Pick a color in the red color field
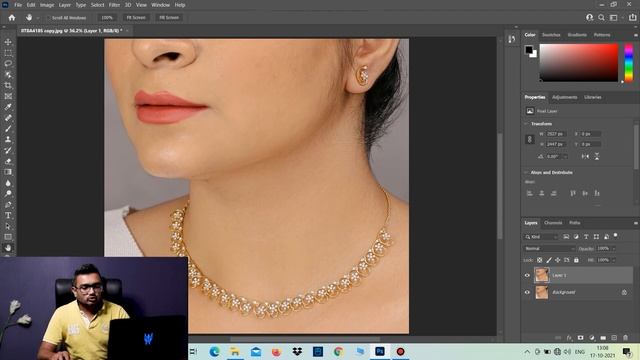Image resolution: width=640 pixels, height=360 pixels. [579, 63]
